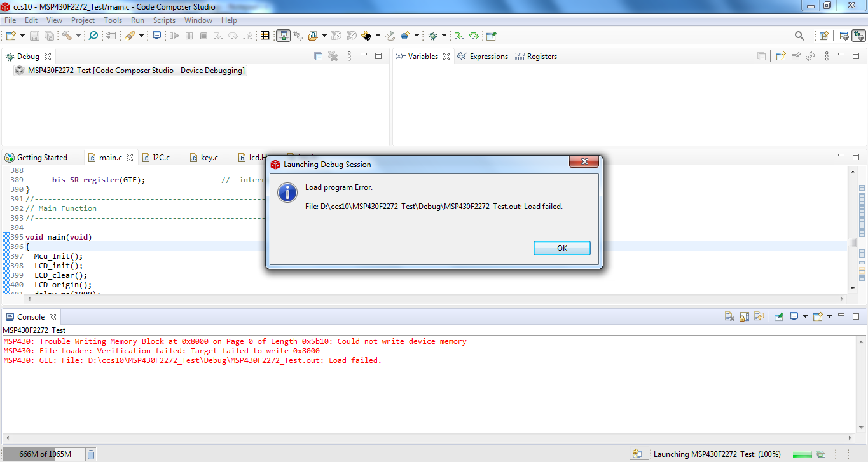Image resolution: width=868 pixels, height=462 pixels.
Task: Click the flash/load rocket icon
Action: 130,36
